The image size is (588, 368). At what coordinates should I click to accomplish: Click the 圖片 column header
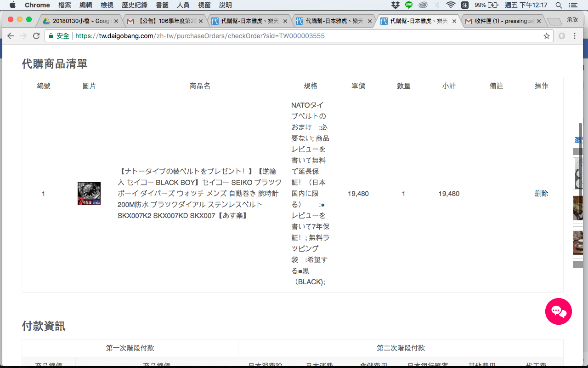pyautogui.click(x=89, y=86)
